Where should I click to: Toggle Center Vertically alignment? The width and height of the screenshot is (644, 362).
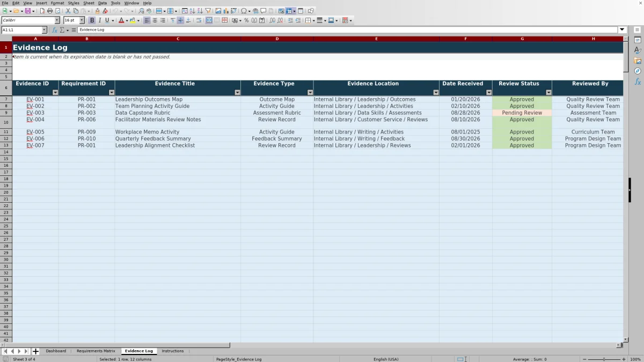(x=180, y=20)
